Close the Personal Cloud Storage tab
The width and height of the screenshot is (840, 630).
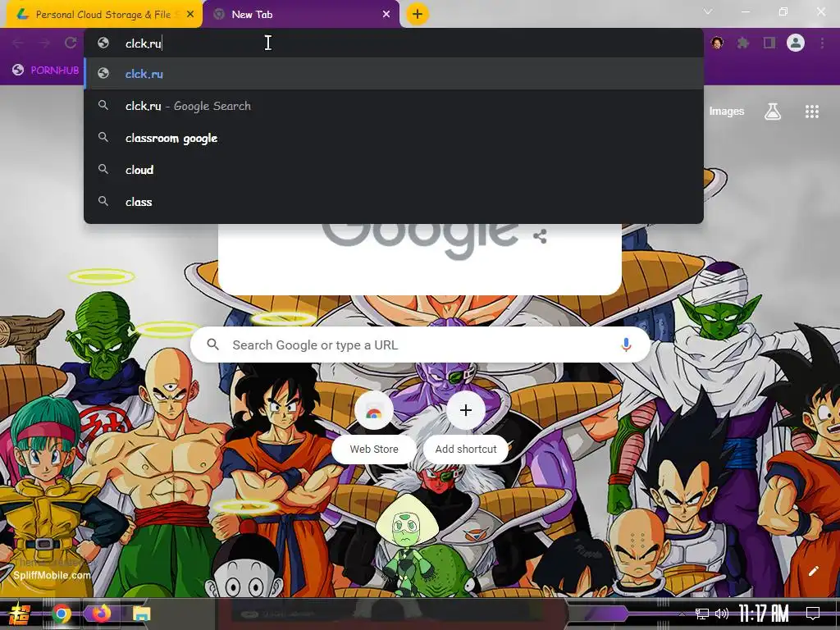190,15
